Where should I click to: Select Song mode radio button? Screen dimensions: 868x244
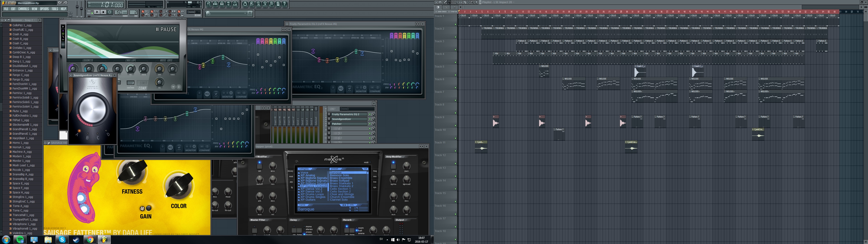point(92,13)
